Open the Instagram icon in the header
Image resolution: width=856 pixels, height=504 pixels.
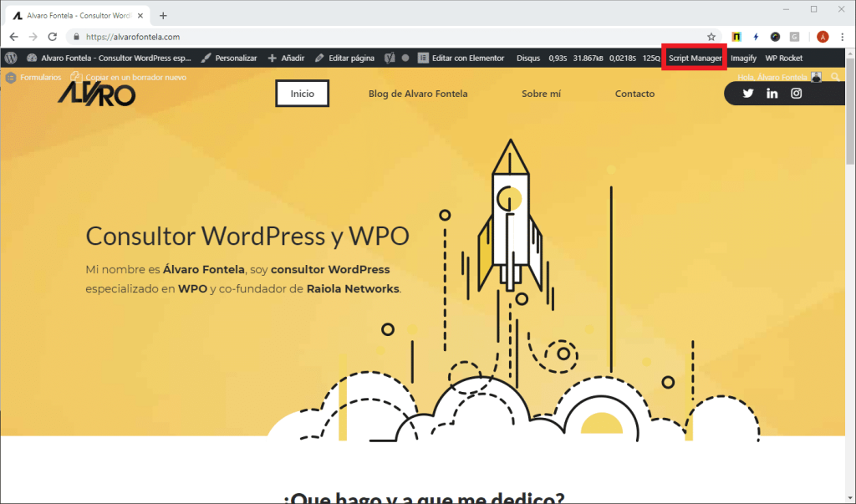point(796,93)
